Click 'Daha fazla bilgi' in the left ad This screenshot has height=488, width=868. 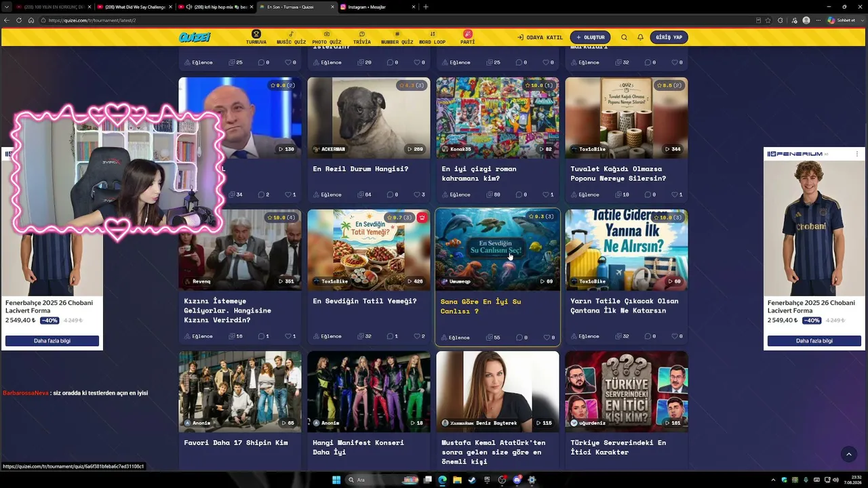[52, 341]
